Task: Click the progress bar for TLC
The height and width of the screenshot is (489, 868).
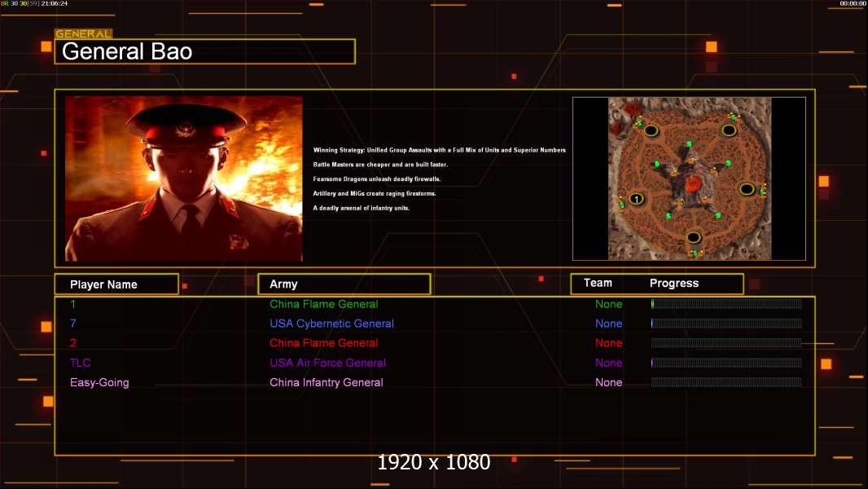Action: pos(726,363)
